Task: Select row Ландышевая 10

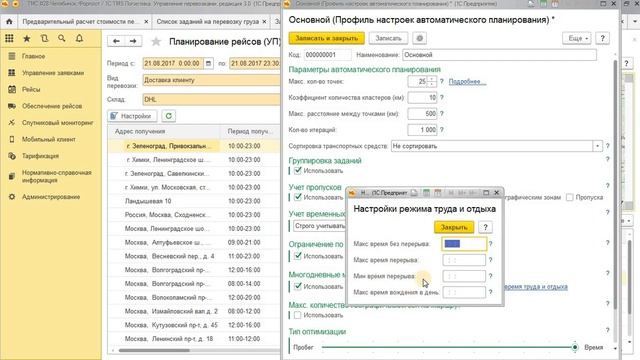Action: 193,201
